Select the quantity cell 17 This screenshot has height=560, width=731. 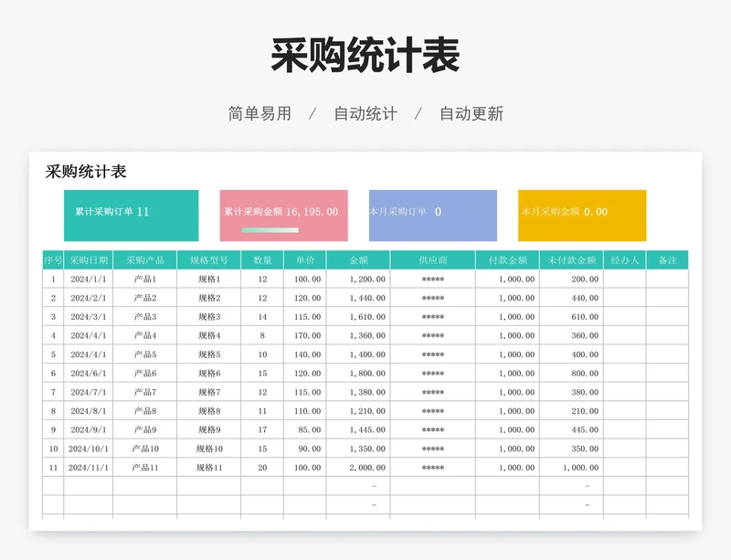point(262,429)
